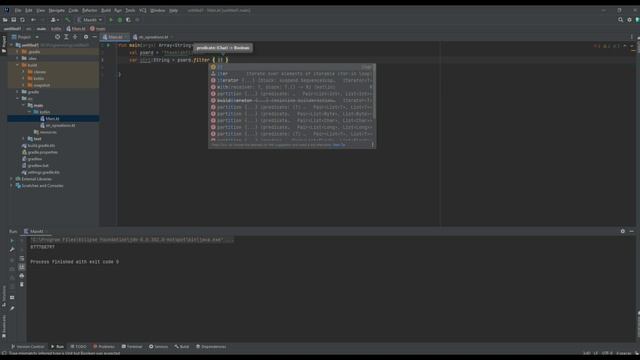Click the Run with Coverage icon

pos(128,20)
